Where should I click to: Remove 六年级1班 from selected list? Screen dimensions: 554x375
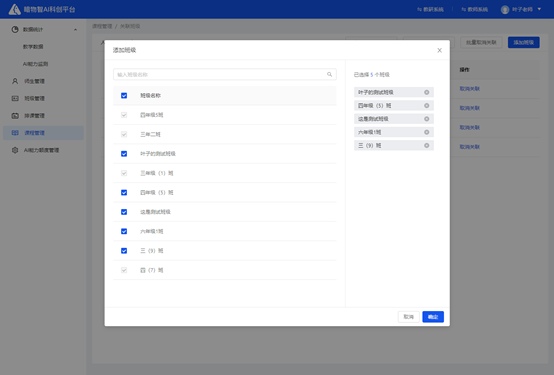[x=426, y=132]
